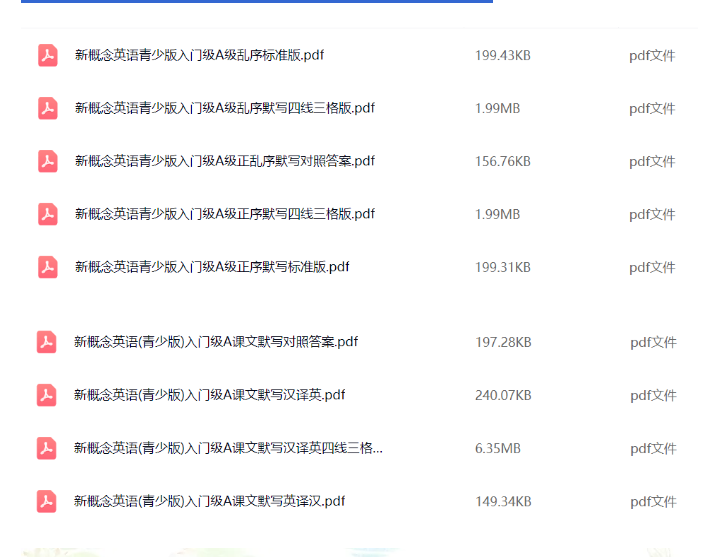The height and width of the screenshot is (557, 715).
Task: Click the 149.34KB file size
Action: click(503, 501)
